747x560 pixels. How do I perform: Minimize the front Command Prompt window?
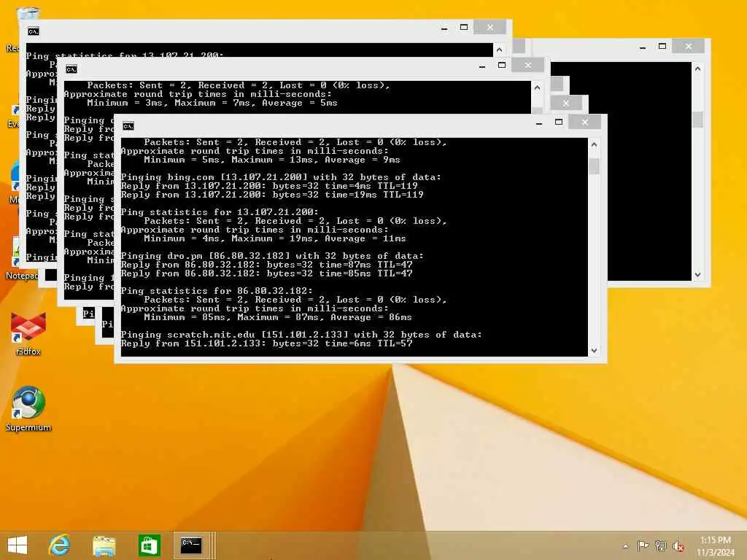click(539, 122)
